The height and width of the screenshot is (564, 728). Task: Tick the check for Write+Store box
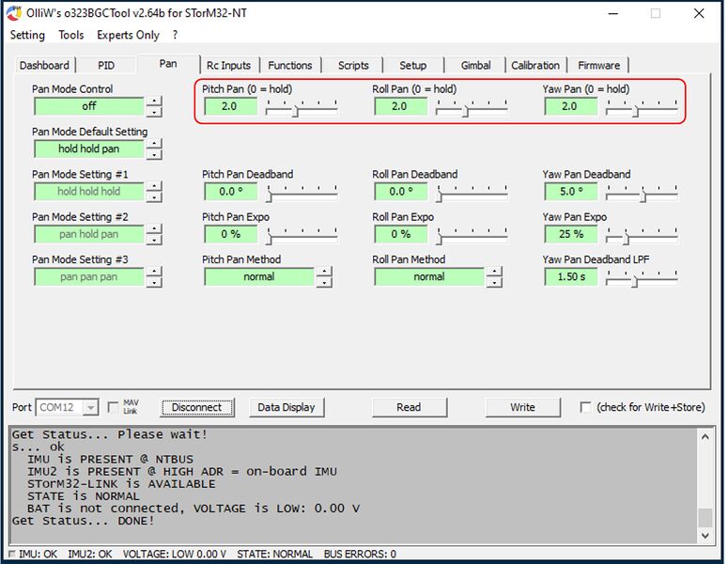tap(585, 407)
